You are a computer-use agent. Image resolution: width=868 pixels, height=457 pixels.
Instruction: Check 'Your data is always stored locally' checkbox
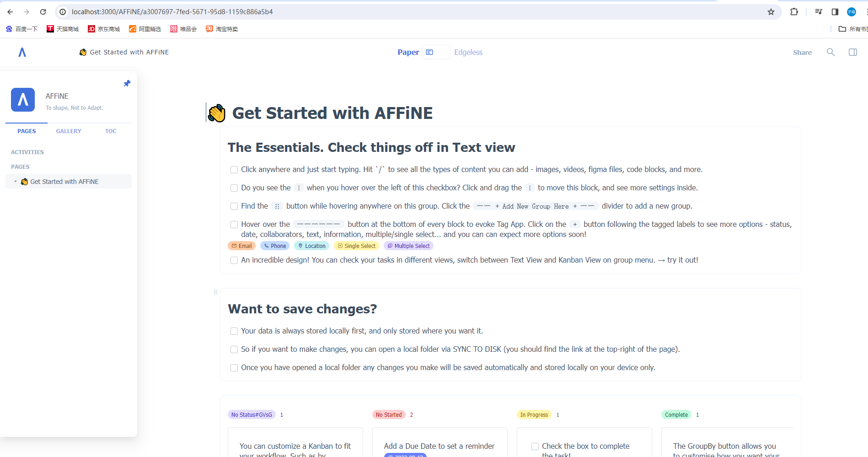coord(234,331)
